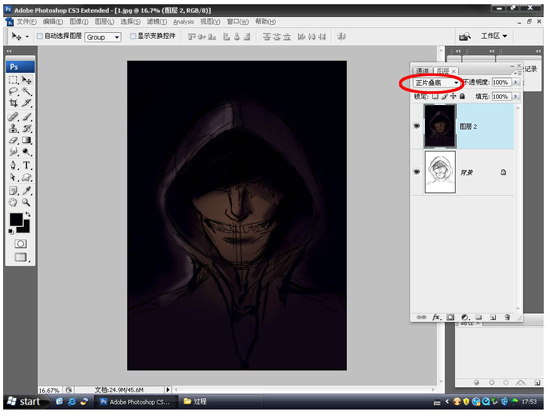
Task: Delete the selected layer with trash icon
Action: (x=507, y=317)
